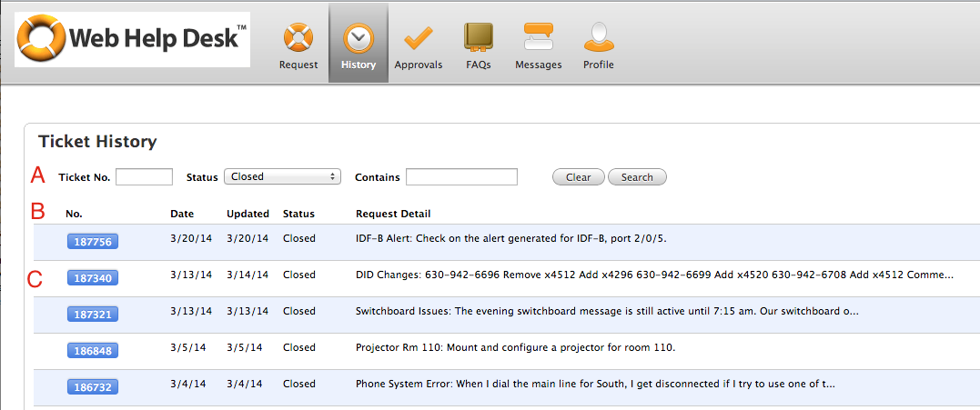Open the Approvals checkmark icon
Viewport: 980px width, 410px height.
418,39
